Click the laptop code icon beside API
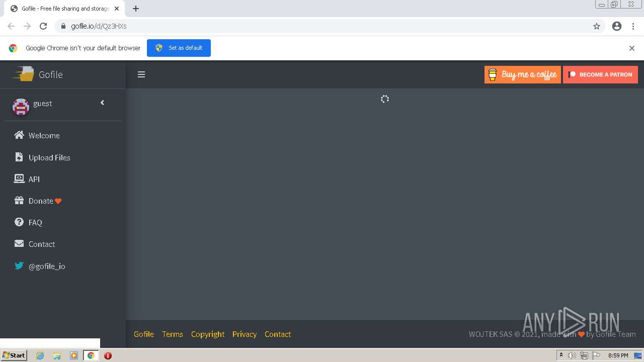 pyautogui.click(x=19, y=178)
